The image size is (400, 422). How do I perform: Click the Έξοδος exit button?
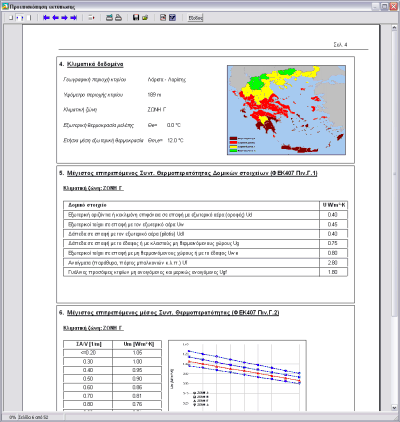195,18
